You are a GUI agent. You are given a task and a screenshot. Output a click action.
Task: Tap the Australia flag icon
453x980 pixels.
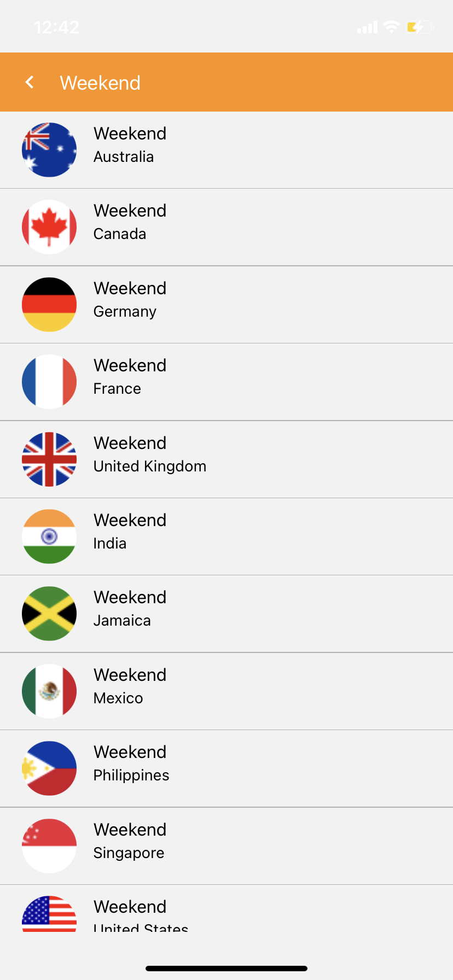(x=49, y=150)
